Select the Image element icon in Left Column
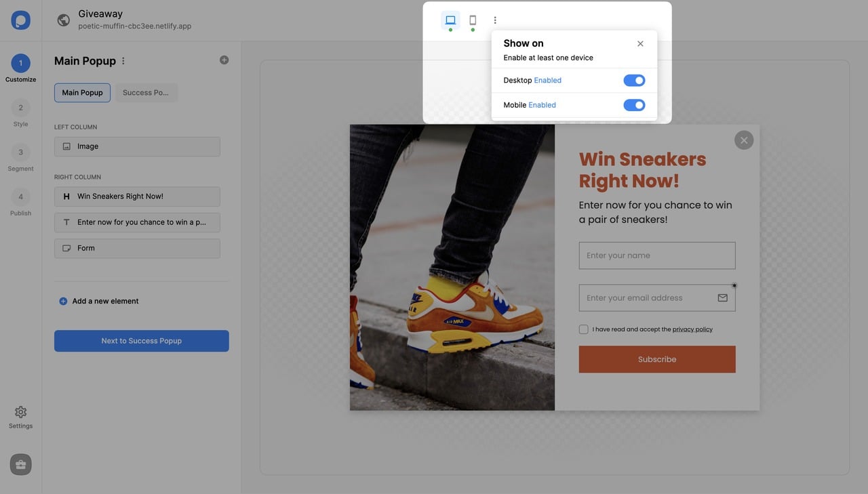 coord(66,146)
